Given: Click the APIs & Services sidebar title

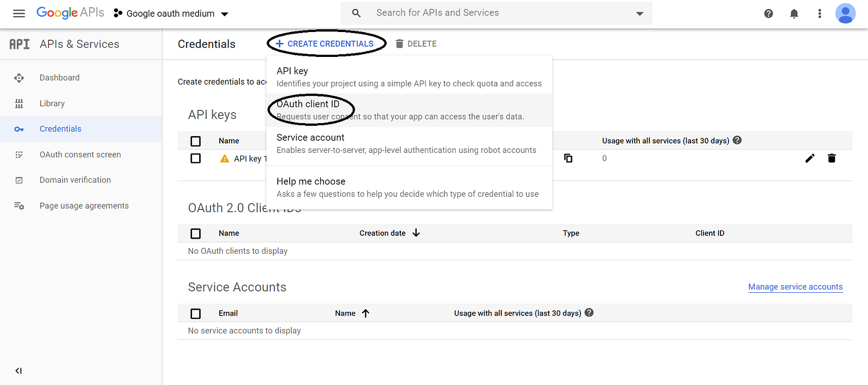Looking at the screenshot, I should (x=79, y=44).
